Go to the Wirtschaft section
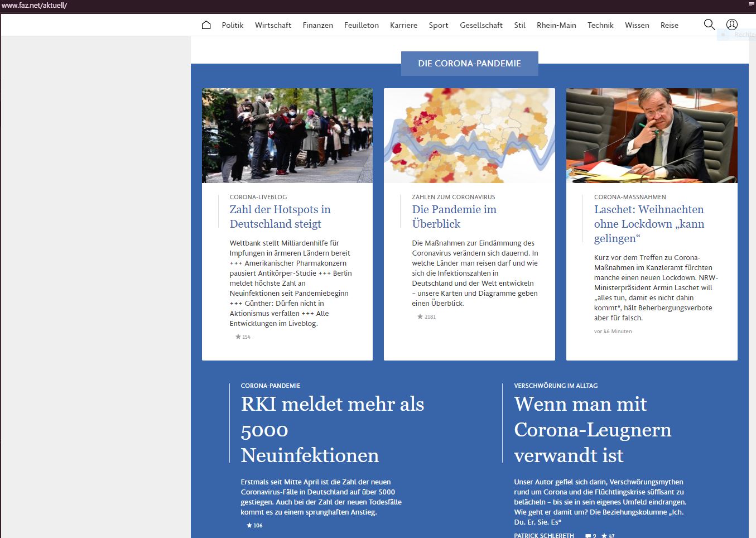Image resolution: width=756 pixels, height=538 pixels. point(273,25)
